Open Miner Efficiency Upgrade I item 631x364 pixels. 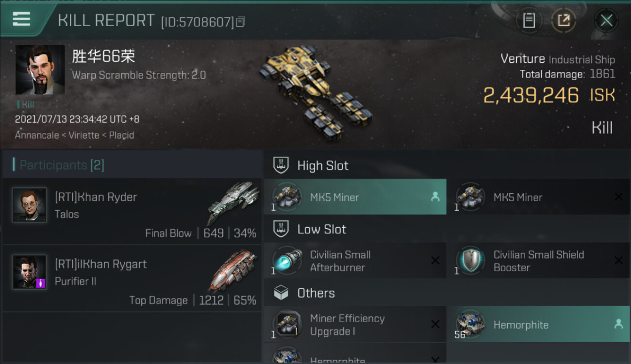355,324
